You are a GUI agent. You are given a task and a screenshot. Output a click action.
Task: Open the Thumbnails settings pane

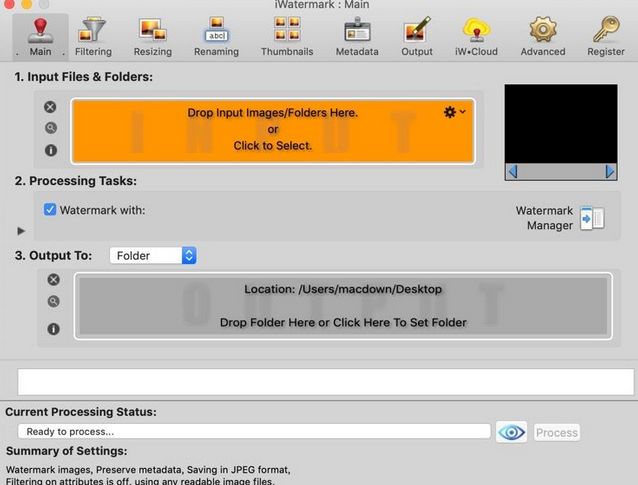pyautogui.click(x=287, y=37)
